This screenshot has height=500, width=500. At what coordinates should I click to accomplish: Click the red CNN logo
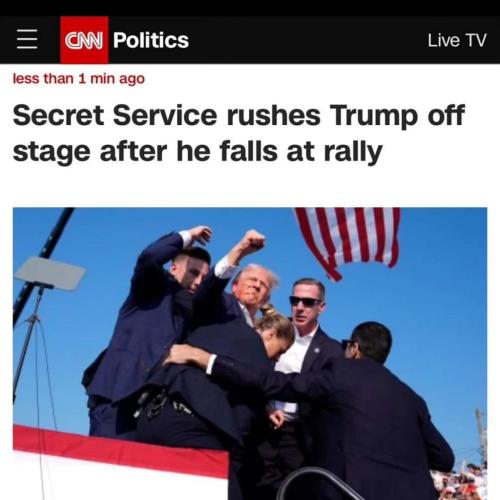(84, 40)
